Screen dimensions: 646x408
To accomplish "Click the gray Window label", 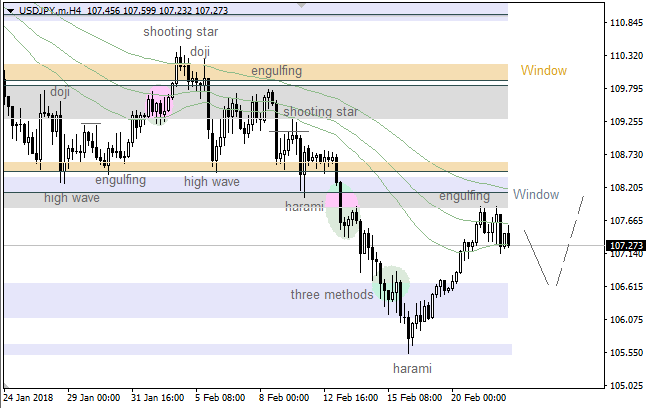I will tap(535, 194).
